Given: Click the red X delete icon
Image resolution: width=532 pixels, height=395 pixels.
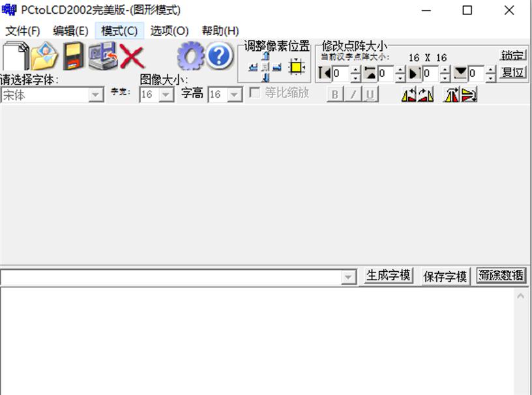Looking at the screenshot, I should pos(132,56).
